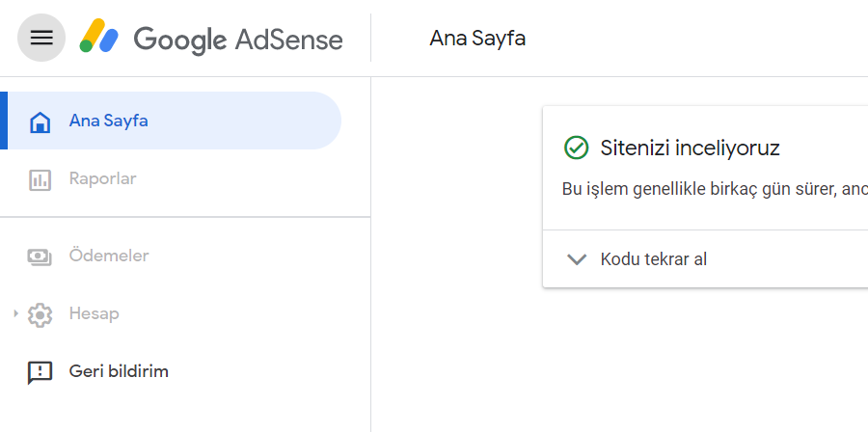Click the Kodu tekrar al text
This screenshot has width=868, height=432.
pos(654,258)
